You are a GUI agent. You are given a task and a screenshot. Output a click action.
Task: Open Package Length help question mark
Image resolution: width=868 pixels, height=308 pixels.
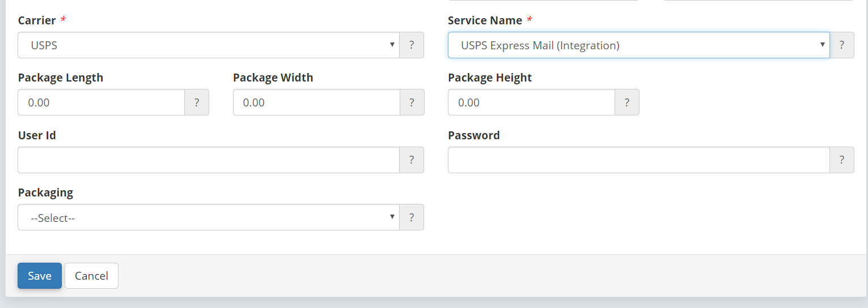pos(197,102)
